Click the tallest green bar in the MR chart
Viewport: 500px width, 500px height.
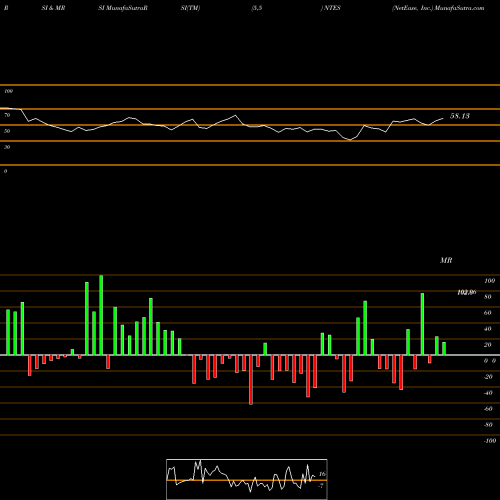pyautogui.click(x=101, y=315)
